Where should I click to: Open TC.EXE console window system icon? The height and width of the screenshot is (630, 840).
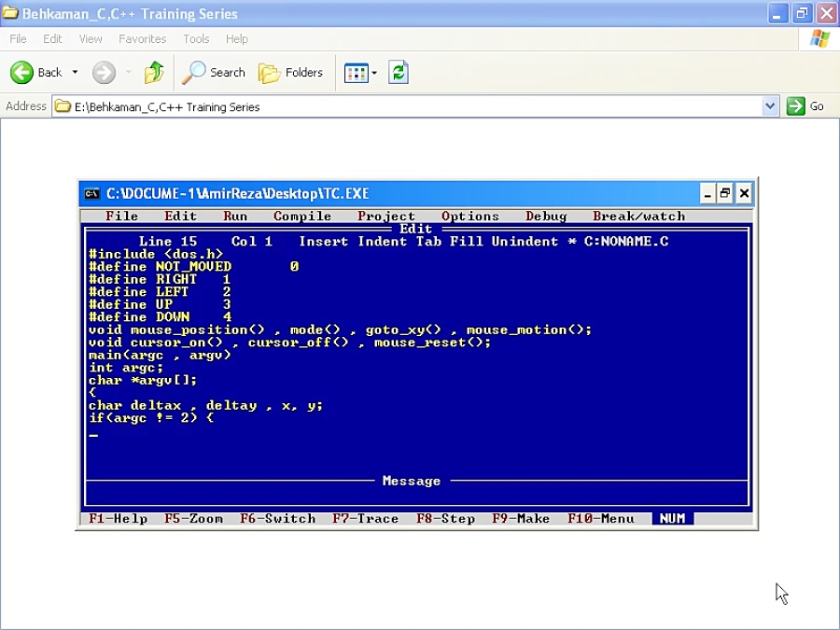pos(92,194)
